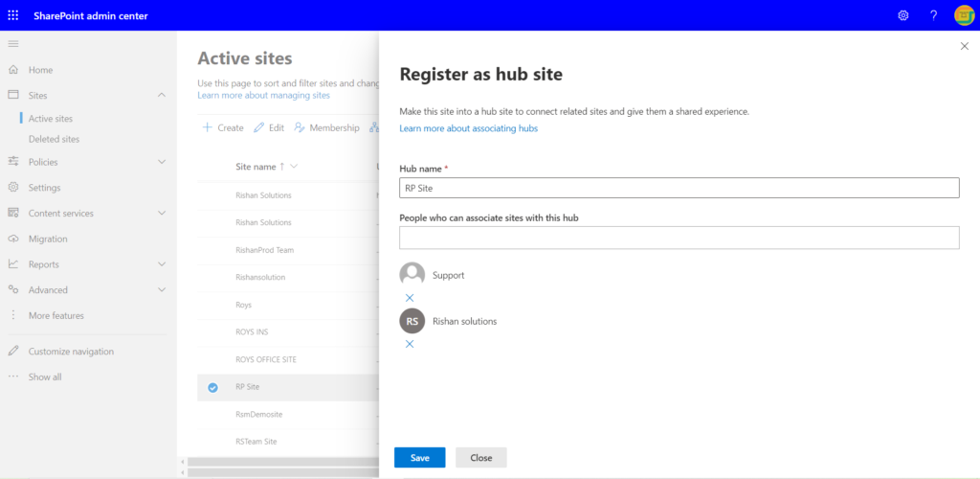Select the RsmDemosite row

pos(288,415)
